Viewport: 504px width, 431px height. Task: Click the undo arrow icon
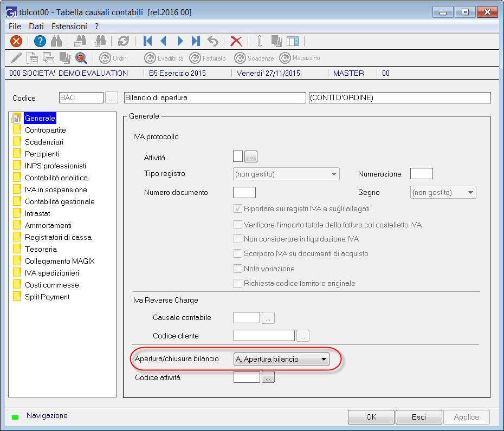click(x=213, y=41)
